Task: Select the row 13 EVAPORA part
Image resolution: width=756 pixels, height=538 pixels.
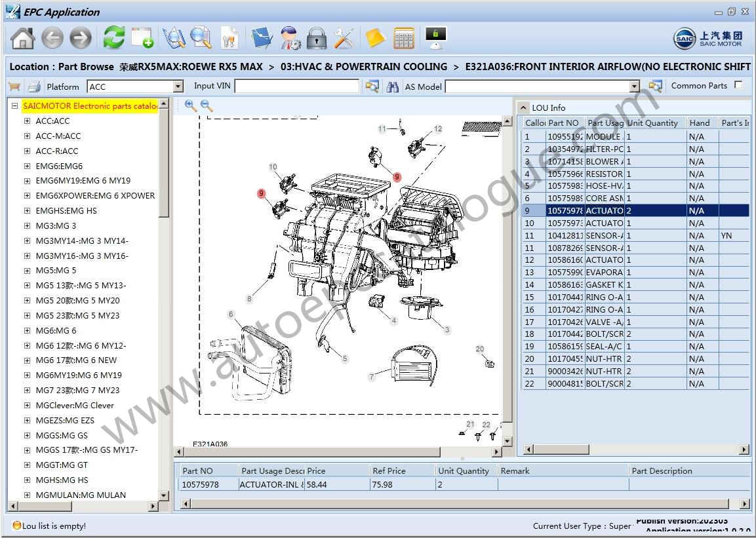Action: click(x=635, y=272)
